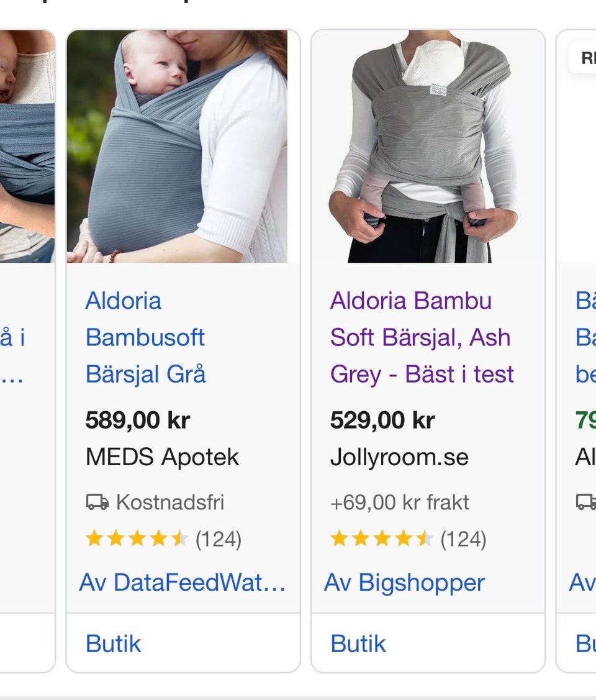Follow the Av Bigshopper link

[404, 583]
